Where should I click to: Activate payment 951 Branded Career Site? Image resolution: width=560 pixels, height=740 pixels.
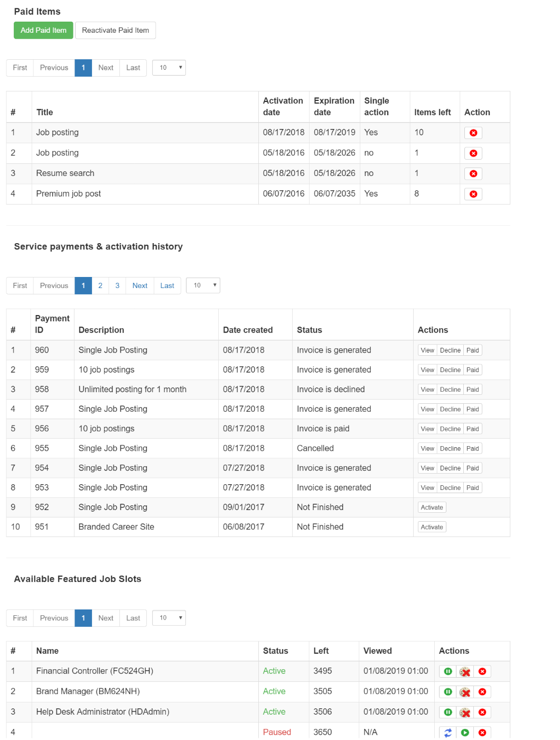[x=432, y=527]
